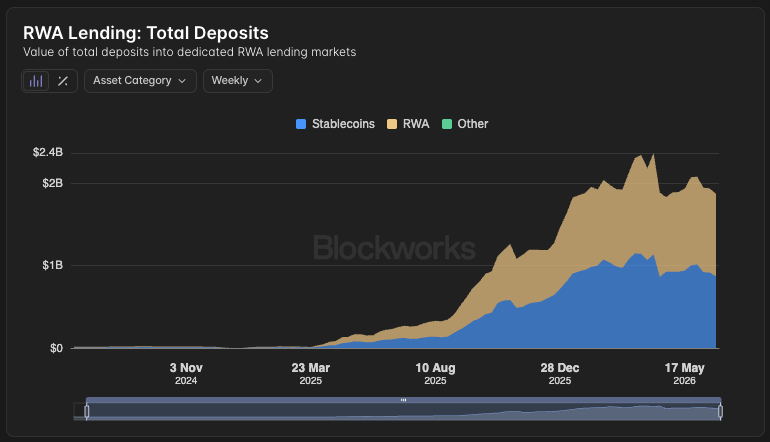Screen dimensions: 770x442
Task: Click the blue Stablecoins legend swatch
Action: pos(301,124)
